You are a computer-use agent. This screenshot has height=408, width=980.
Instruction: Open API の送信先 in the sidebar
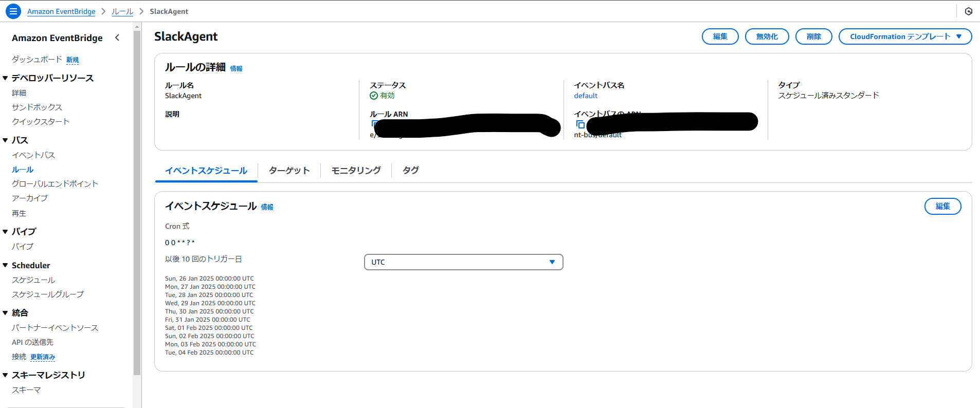(x=32, y=342)
